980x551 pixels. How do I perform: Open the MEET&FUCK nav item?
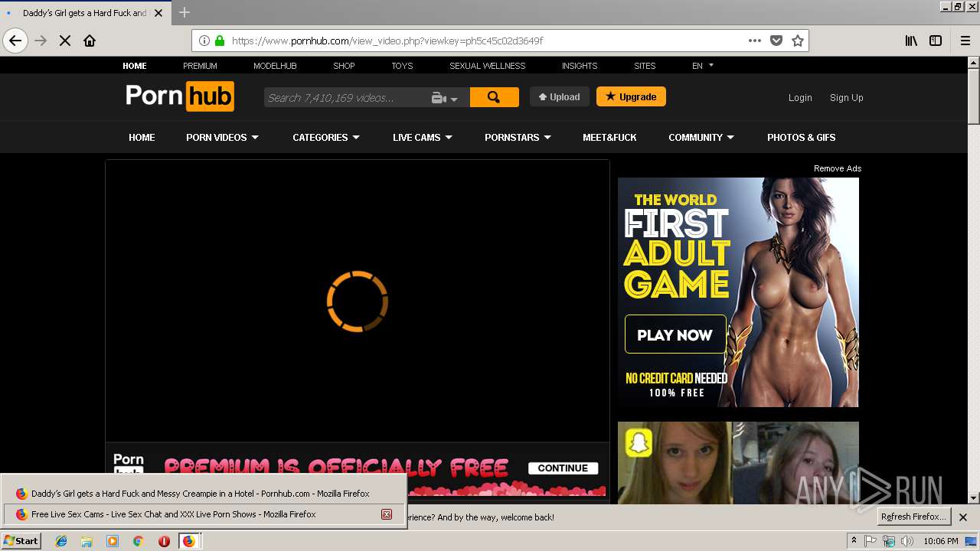pyautogui.click(x=609, y=138)
